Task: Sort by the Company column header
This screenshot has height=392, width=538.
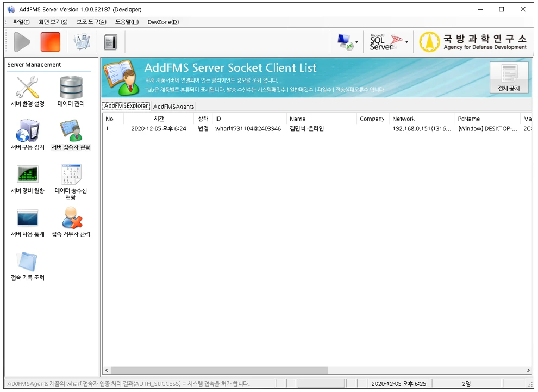Action: (373, 119)
